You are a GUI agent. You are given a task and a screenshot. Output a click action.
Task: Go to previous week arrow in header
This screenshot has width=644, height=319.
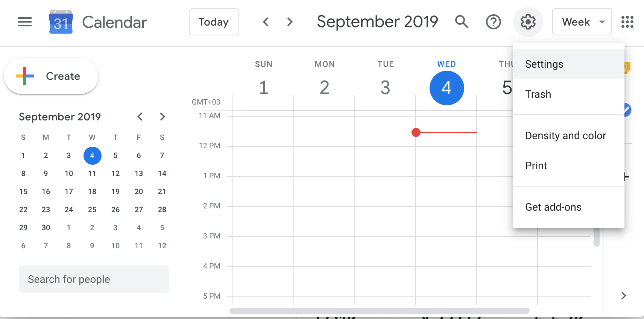click(x=266, y=22)
